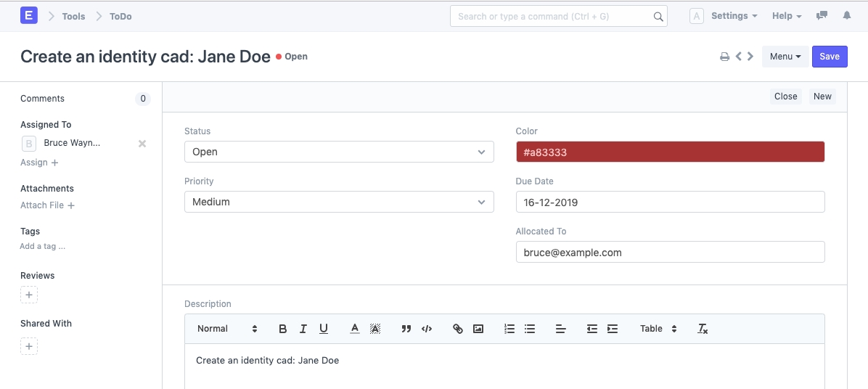The image size is (868, 389).
Task: Pick color in #a83333 field
Action: (670, 152)
